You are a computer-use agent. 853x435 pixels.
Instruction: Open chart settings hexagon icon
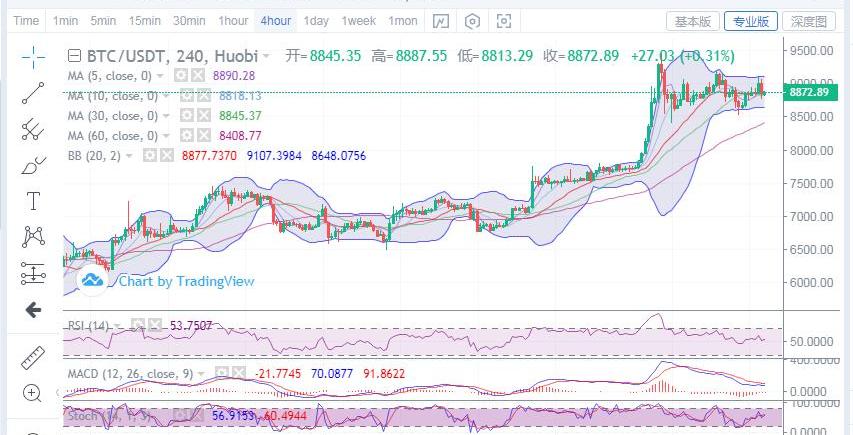coord(473,21)
